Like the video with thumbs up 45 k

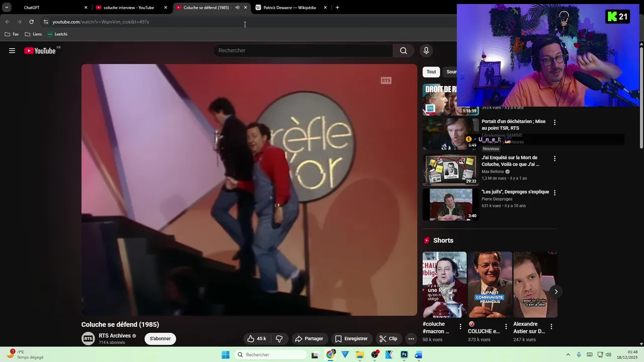coord(257,339)
